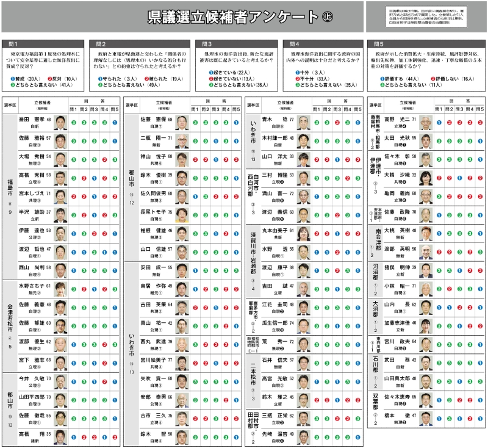Image resolution: width=488 pixels, height=448 pixels.
Task: Select the 問1 question box header
Action: 43,44
